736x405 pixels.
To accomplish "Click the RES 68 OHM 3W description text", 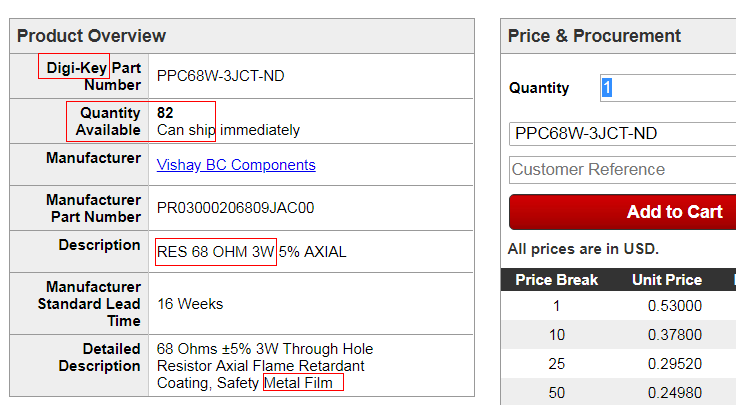I will point(215,252).
